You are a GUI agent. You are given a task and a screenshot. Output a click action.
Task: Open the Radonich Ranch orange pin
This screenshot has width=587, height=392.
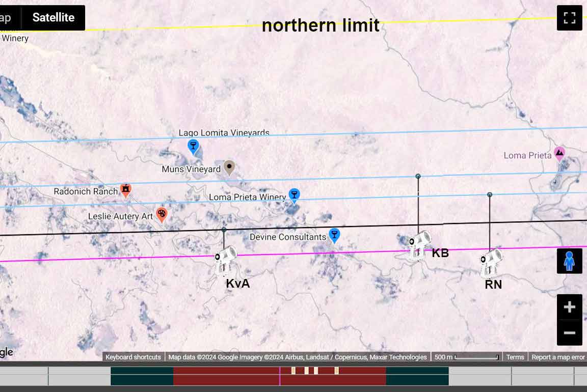coord(126,190)
